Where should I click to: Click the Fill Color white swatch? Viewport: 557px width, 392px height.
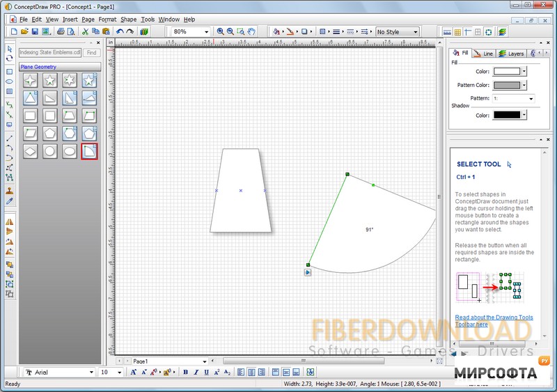tap(507, 72)
